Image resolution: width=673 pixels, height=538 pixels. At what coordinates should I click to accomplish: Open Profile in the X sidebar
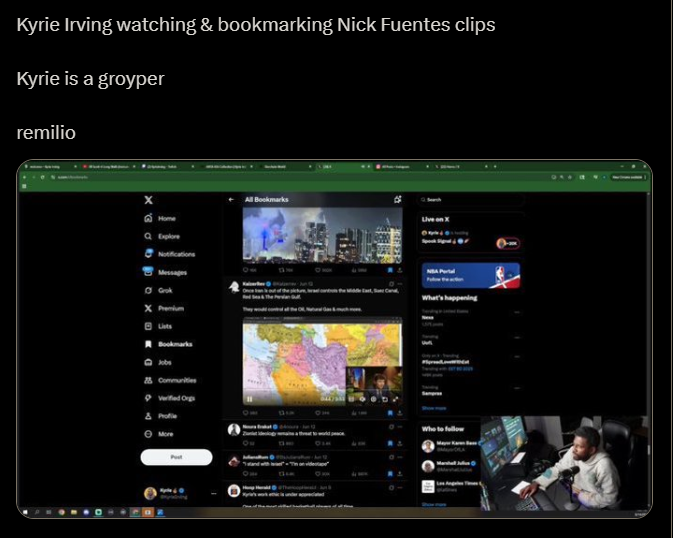[x=161, y=416]
